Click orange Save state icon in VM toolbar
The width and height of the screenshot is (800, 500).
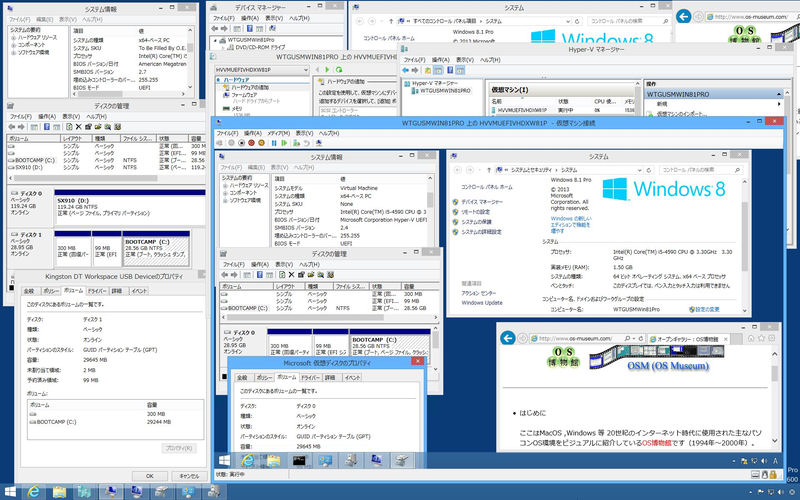[x=261, y=143]
